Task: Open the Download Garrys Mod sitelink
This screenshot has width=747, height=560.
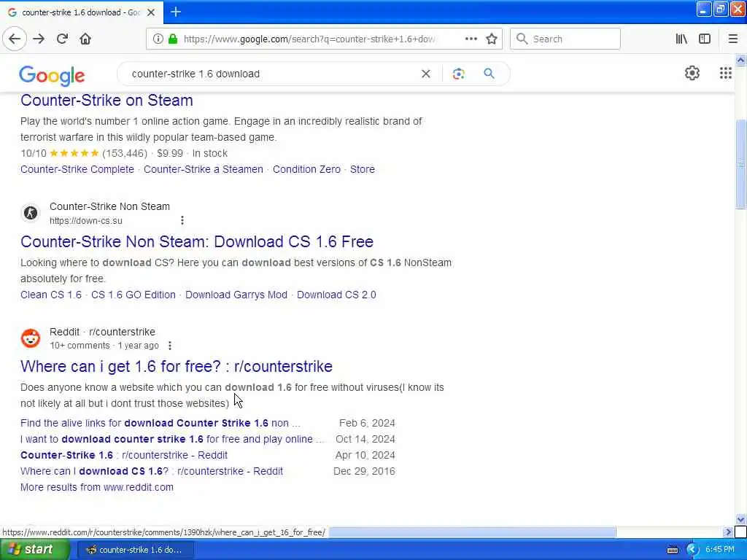Action: click(236, 295)
